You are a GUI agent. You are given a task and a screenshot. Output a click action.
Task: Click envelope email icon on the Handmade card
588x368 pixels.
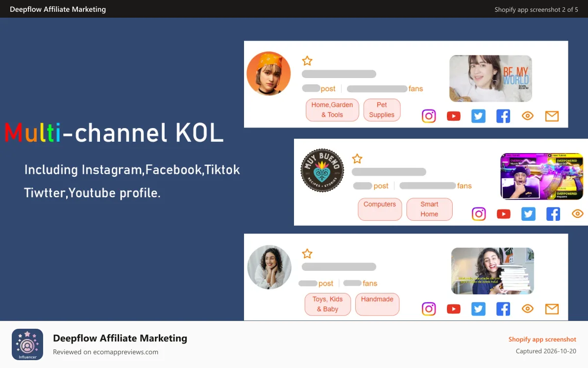click(552, 309)
